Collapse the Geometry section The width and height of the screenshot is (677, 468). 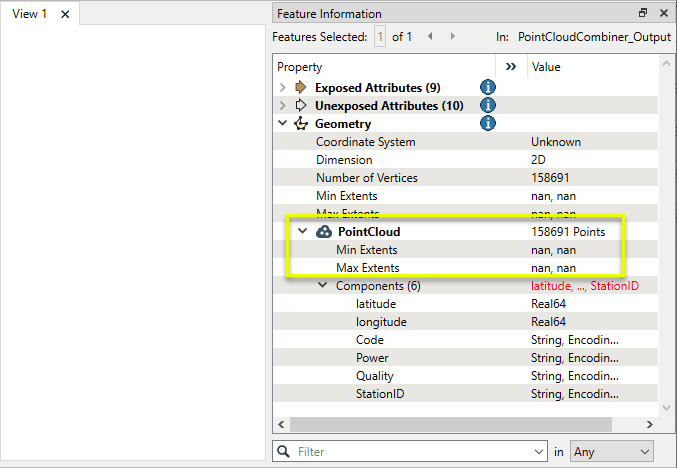(283, 124)
